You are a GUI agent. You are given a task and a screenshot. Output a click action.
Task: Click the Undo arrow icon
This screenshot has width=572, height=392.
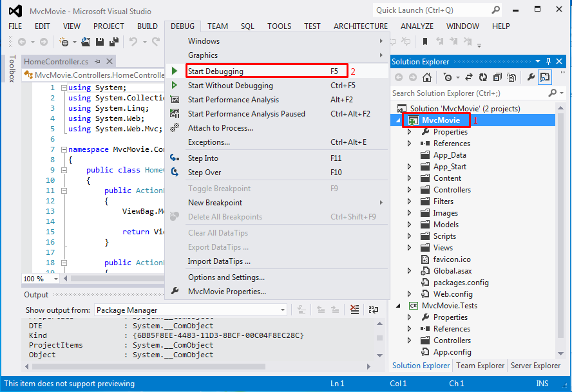(133, 42)
